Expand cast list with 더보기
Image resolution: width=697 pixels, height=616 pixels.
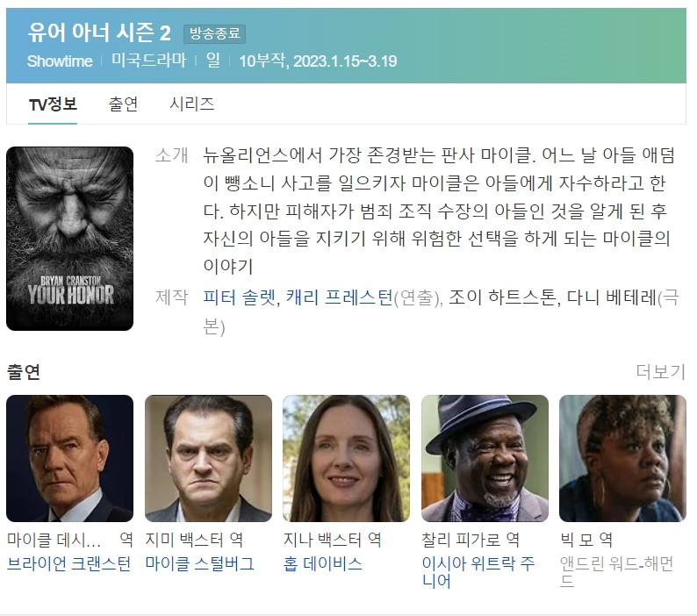point(660,371)
